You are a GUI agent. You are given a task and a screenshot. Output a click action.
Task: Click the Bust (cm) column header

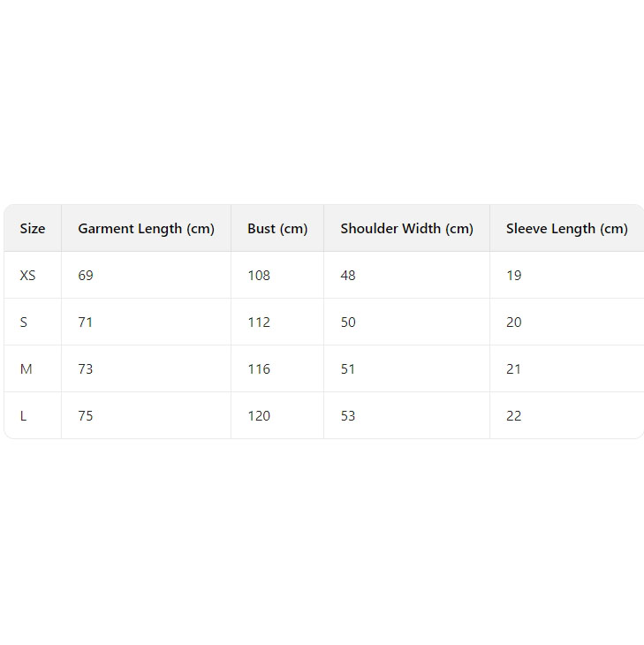click(x=277, y=229)
